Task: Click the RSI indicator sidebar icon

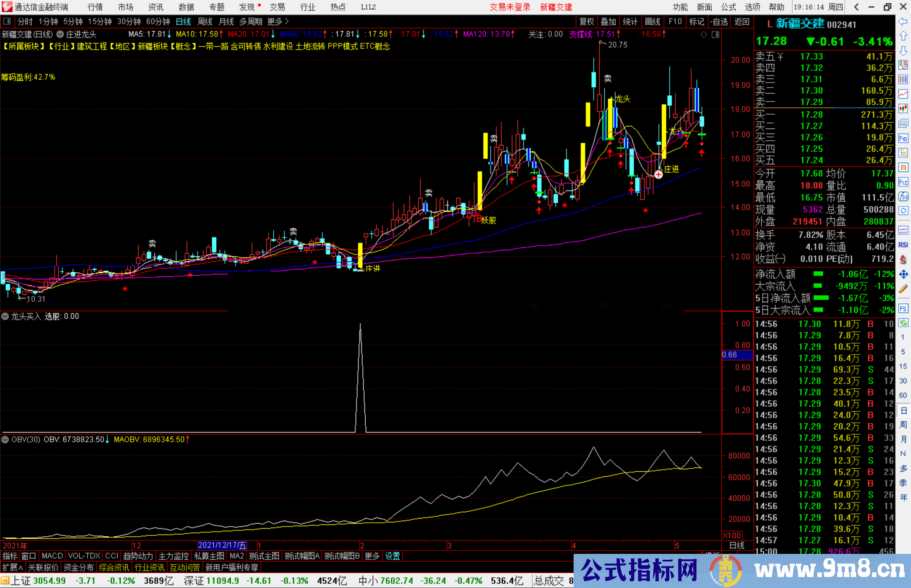Action: tap(903, 245)
